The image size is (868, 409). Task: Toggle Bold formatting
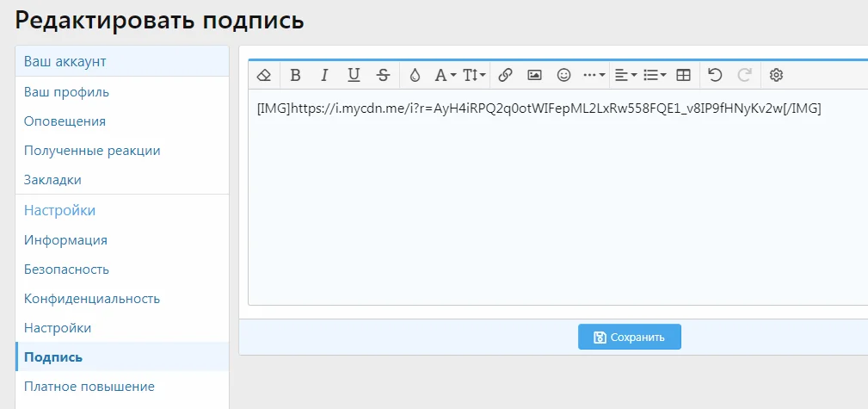point(295,75)
